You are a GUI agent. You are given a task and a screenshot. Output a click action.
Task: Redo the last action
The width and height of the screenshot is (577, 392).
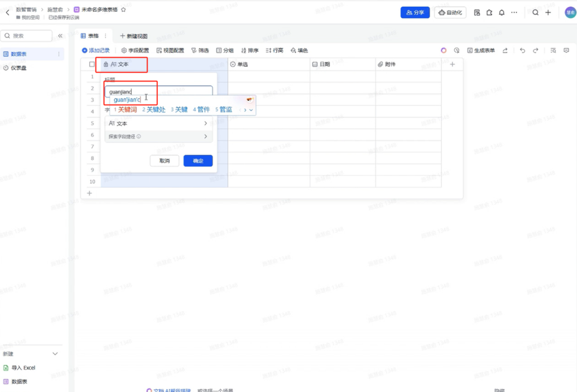point(535,50)
